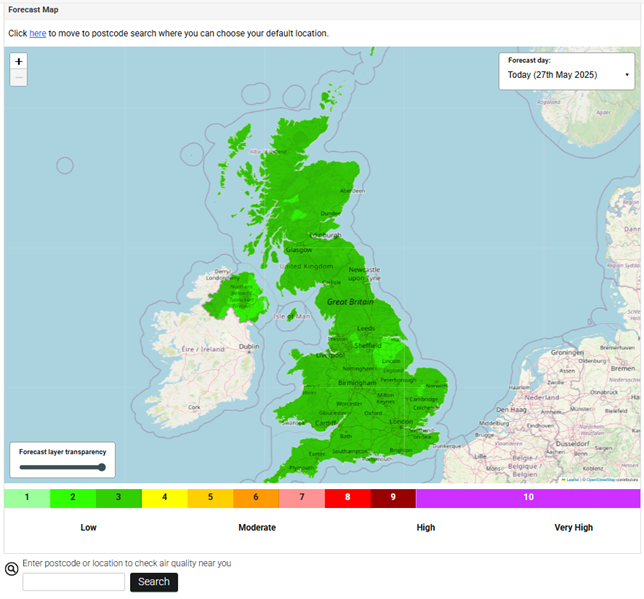Image resolution: width=644 pixels, height=599 pixels.
Task: Follow the 'here' postcode search link
Action: (x=37, y=33)
